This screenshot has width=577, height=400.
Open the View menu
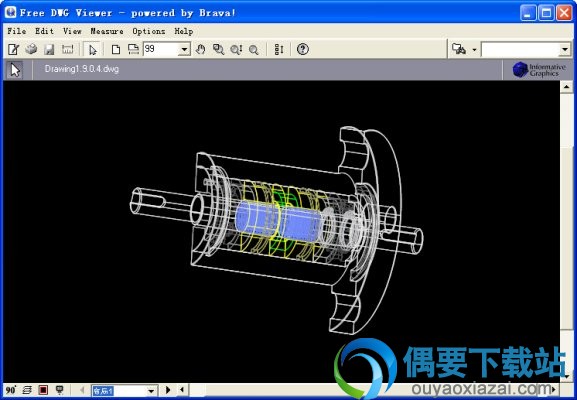(x=72, y=31)
